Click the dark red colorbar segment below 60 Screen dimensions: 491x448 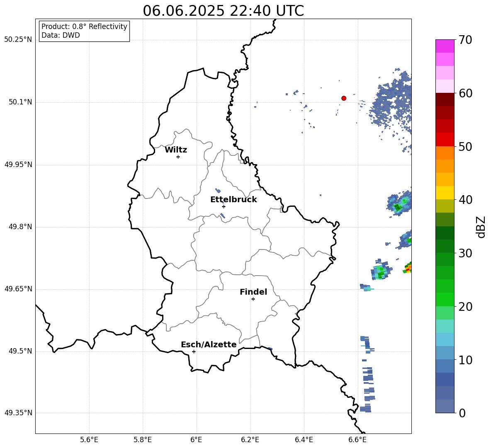point(445,99)
